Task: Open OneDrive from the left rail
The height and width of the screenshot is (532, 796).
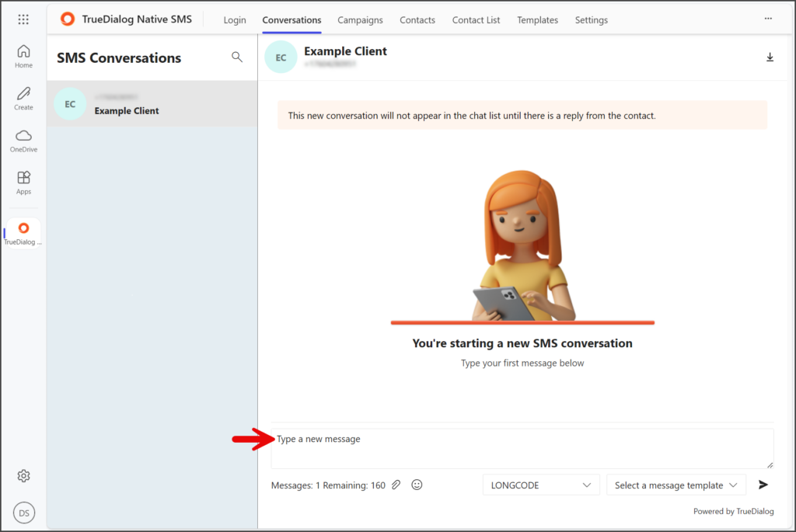Action: coord(23,141)
